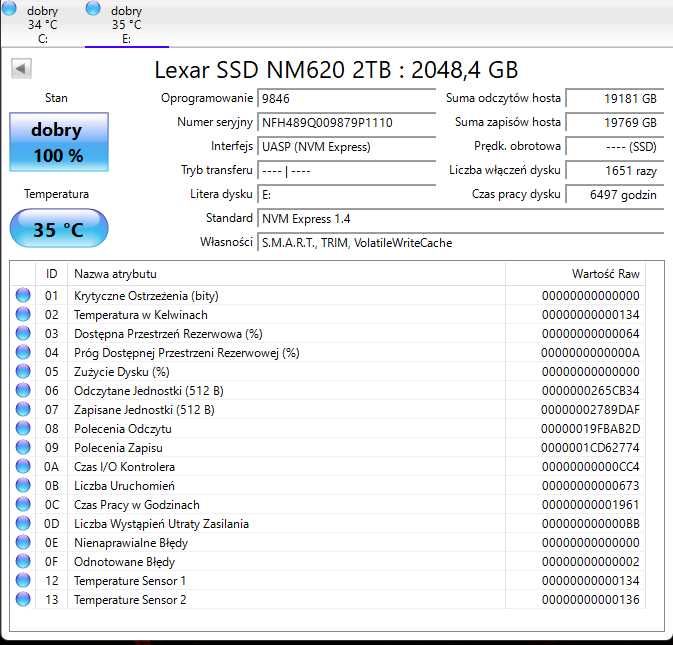Click raw value 0000000000136
This screenshot has width=673, height=645.
pyautogui.click(x=591, y=600)
